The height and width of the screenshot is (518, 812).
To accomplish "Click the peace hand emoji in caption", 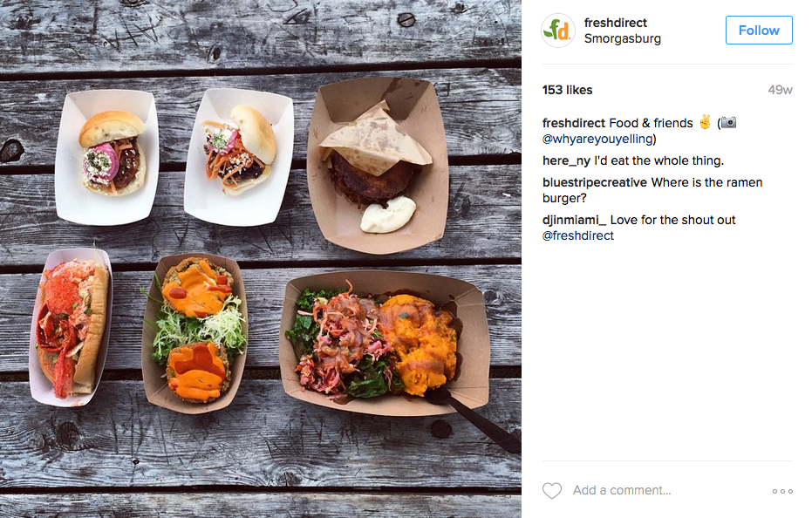I will coord(705,122).
